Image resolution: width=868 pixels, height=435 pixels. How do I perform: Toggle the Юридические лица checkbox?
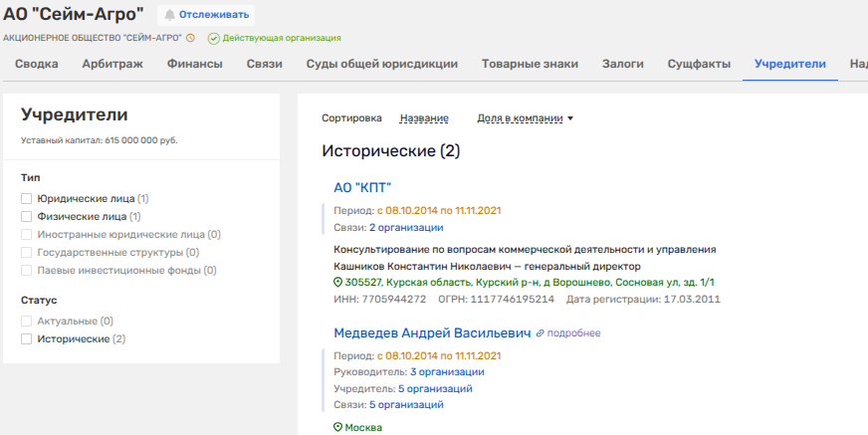27,199
